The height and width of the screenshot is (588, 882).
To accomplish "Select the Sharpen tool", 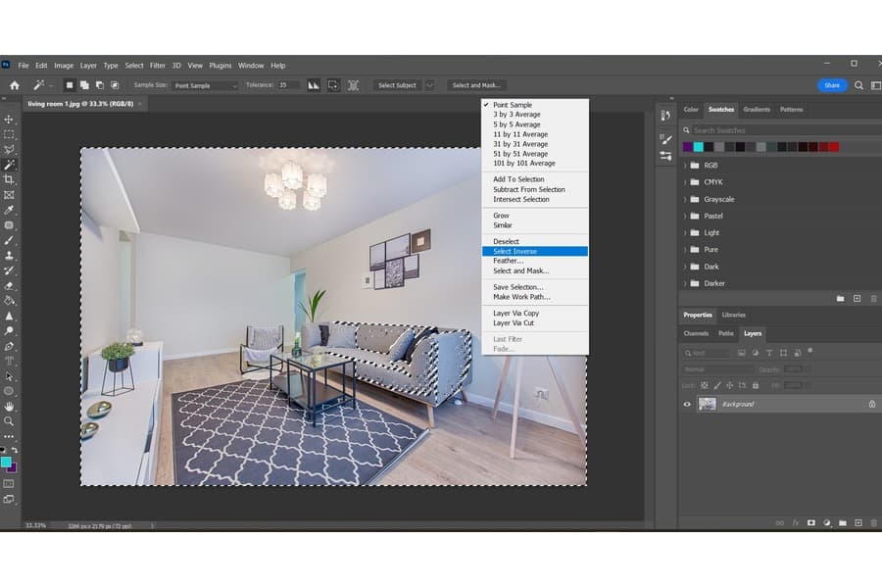I will 9,316.
